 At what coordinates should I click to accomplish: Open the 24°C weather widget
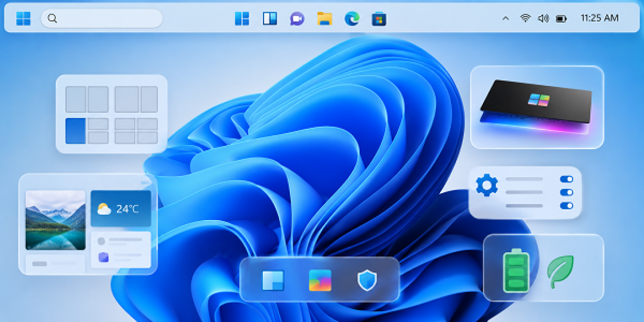coord(120,208)
